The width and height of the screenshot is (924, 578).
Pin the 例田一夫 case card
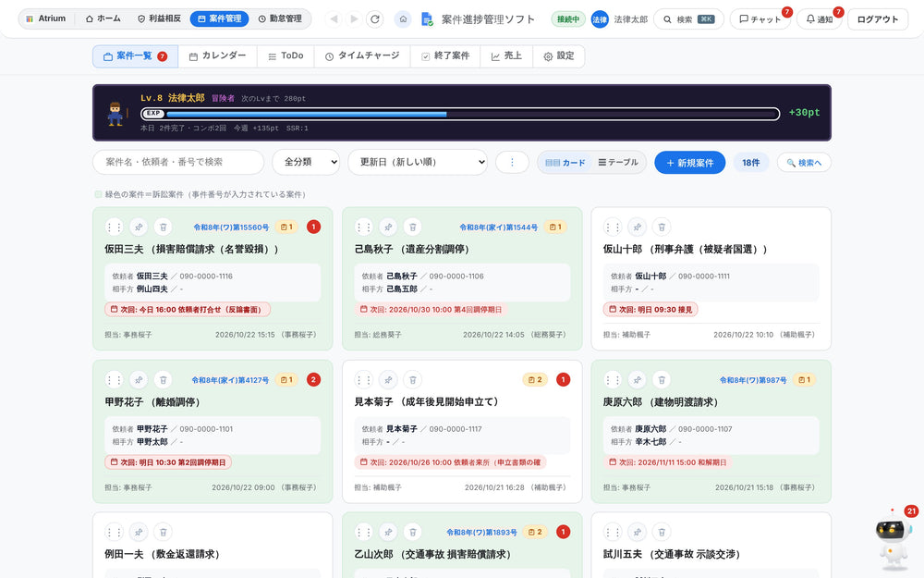tap(139, 532)
